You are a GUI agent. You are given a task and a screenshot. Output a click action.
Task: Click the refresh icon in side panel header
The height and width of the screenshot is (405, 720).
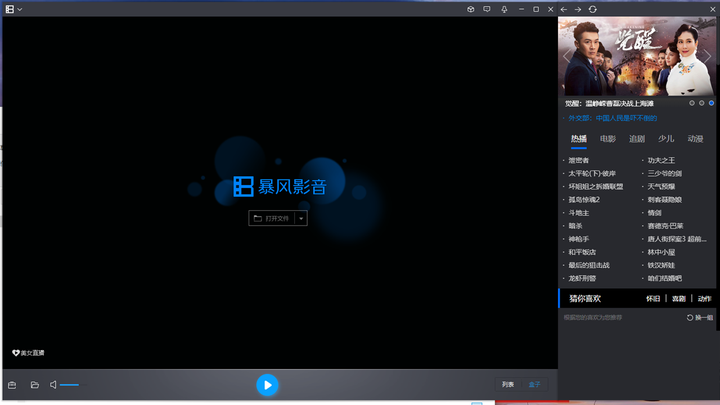pyautogui.click(x=593, y=9)
